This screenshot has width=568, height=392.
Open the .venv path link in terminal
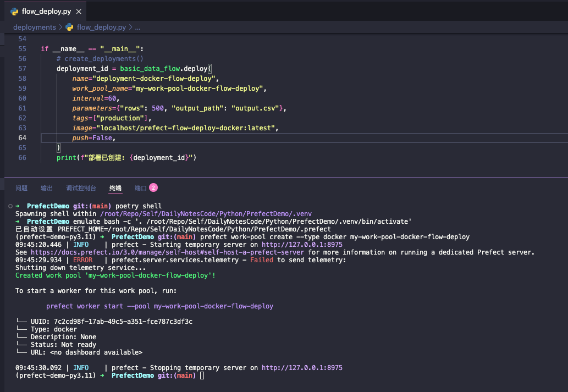coord(206,214)
